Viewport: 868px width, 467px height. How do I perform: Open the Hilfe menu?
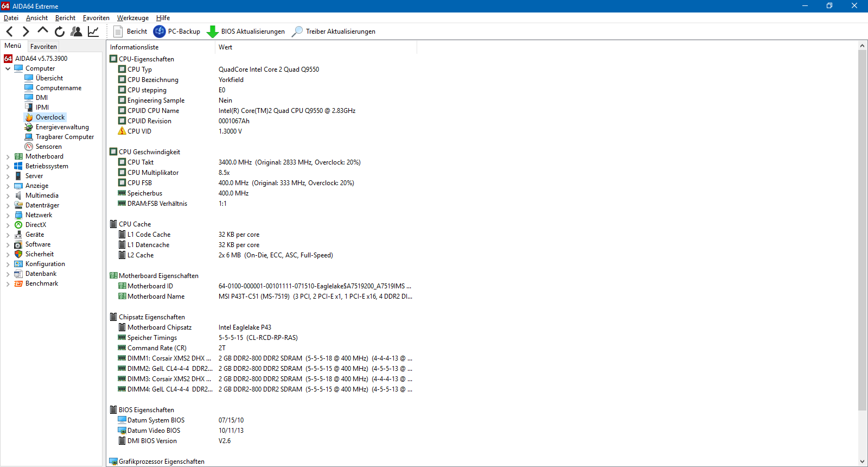click(x=163, y=18)
